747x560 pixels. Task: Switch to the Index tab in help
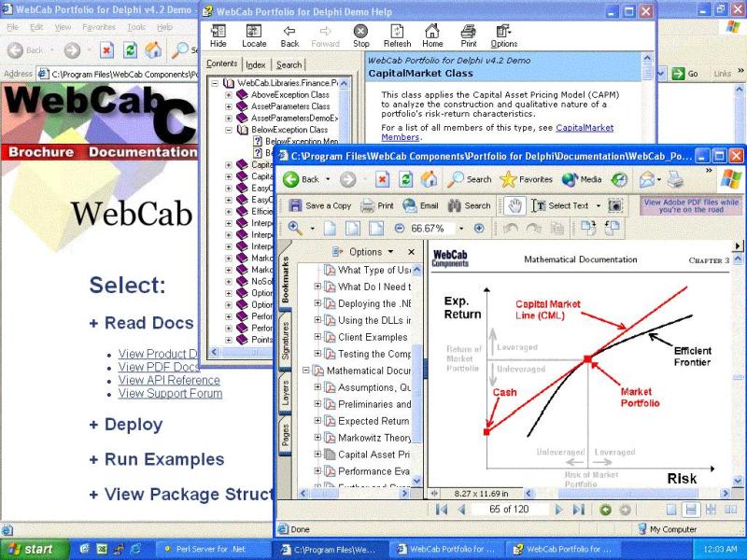tap(256, 64)
